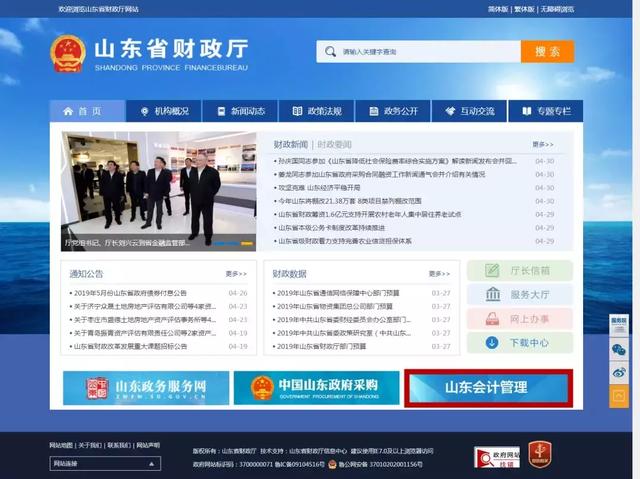Open notice 2019年5月份山东省政府债券付息公告
The width and height of the screenshot is (640, 479).
coord(130,293)
